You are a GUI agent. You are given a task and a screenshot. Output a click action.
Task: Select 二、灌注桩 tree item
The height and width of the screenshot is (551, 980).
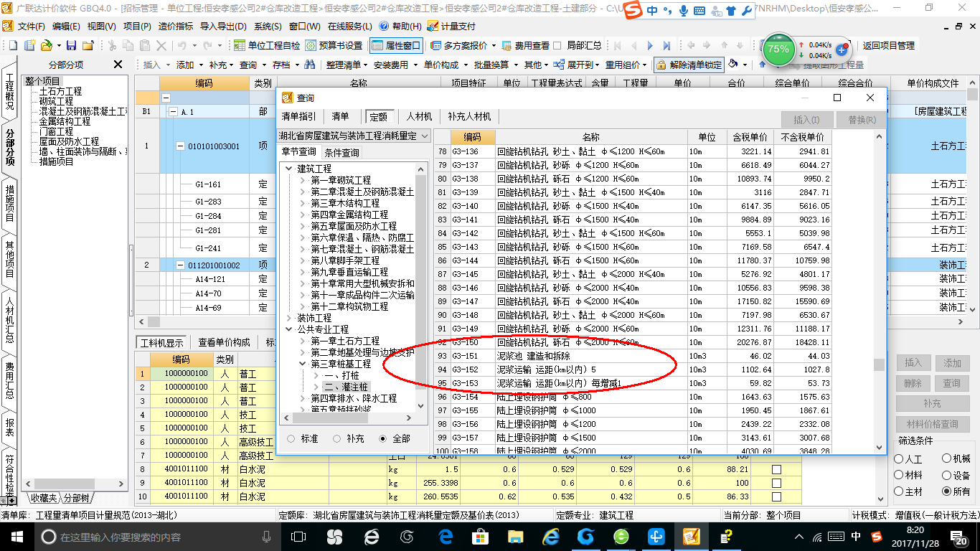(x=347, y=387)
